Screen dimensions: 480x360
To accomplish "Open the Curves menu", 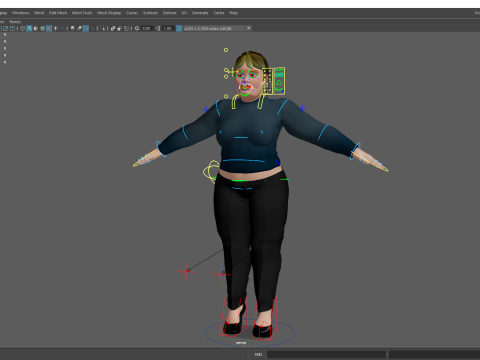I will [x=132, y=13].
